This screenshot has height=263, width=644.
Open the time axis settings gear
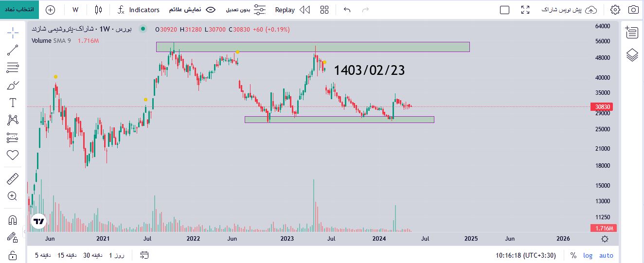click(605, 239)
